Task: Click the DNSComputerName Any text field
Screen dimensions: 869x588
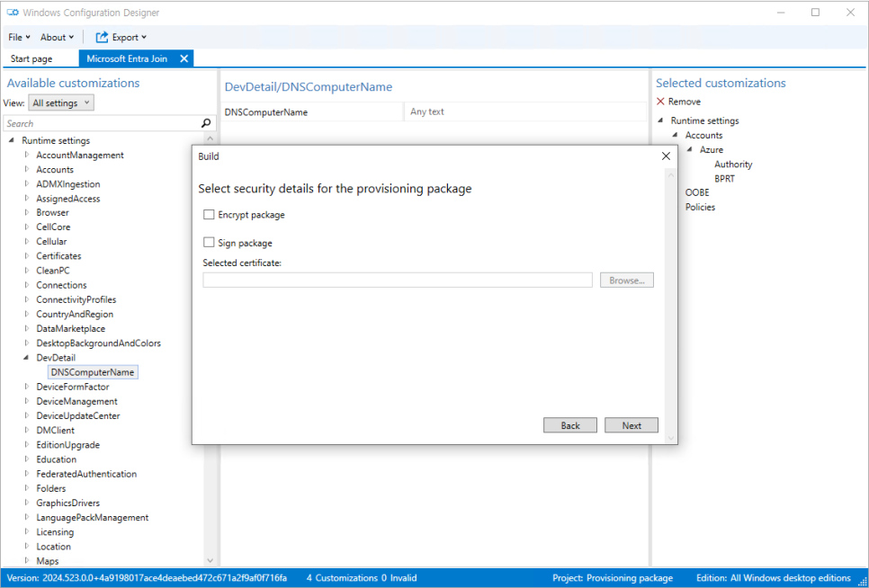Action: coord(524,111)
